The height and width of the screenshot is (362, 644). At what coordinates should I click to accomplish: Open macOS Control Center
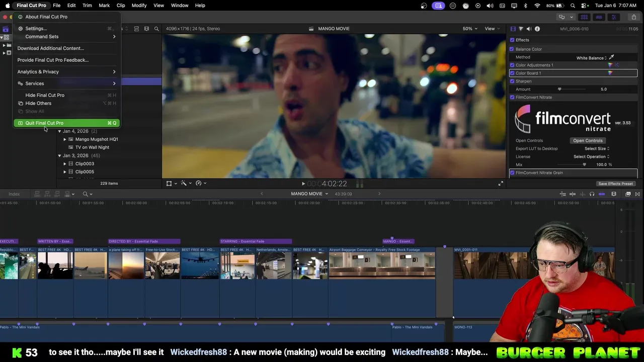coord(584,6)
